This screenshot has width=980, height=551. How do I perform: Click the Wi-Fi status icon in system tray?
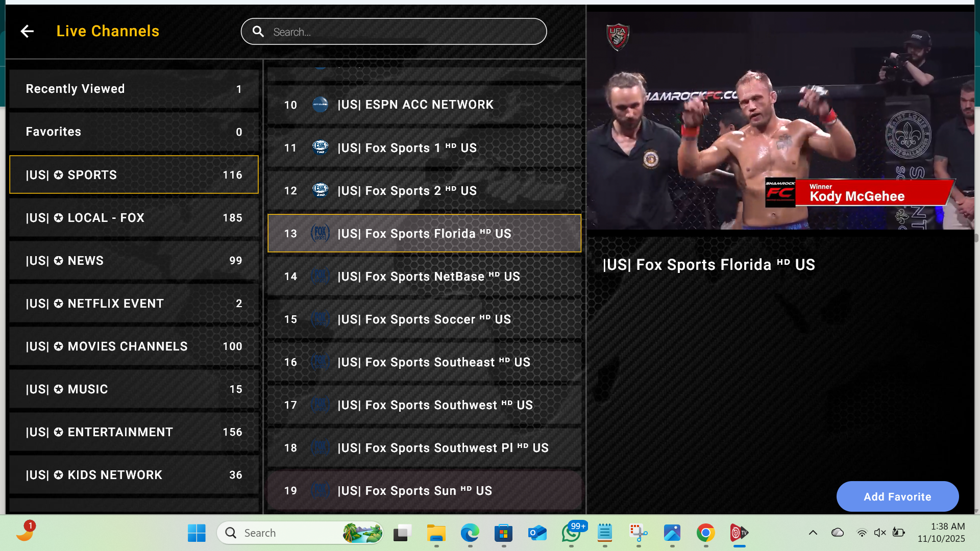click(x=862, y=532)
